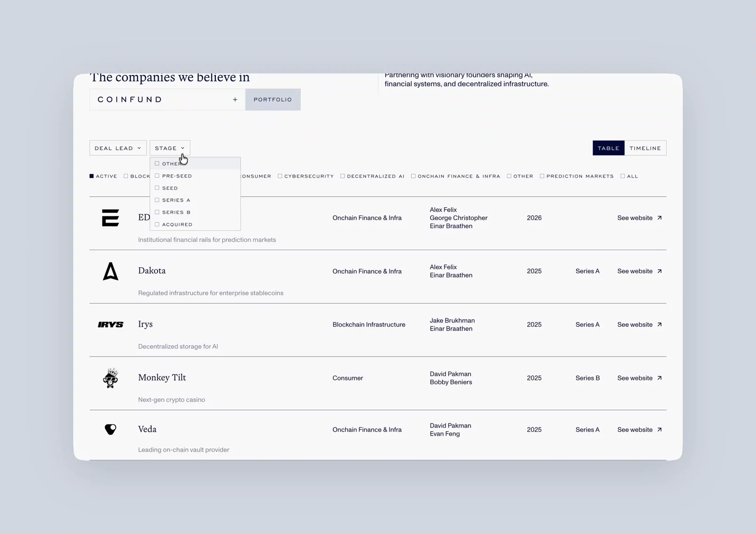
Task: Check the Series B stage option
Action: [x=157, y=212]
